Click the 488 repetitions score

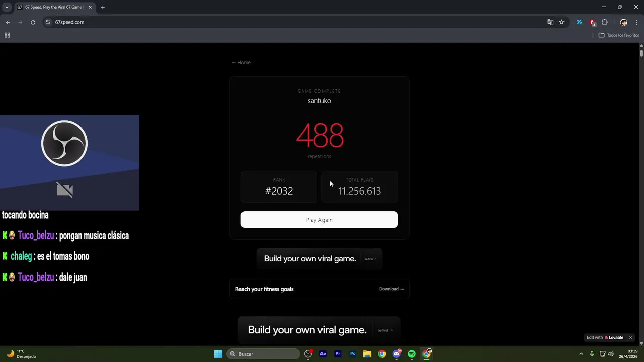pos(319,136)
